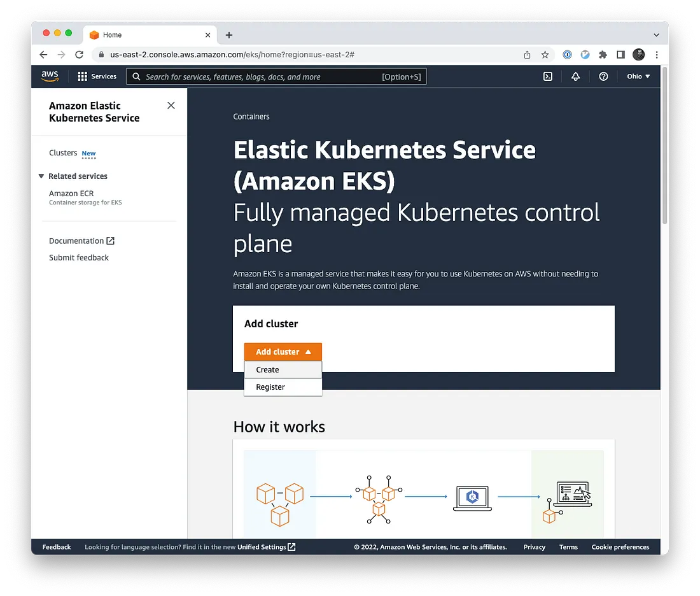Open a new browser tab
Image resolution: width=700 pixels, height=596 pixels.
(x=228, y=35)
